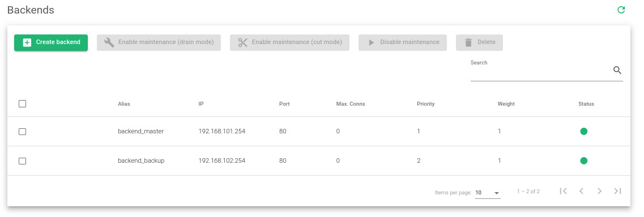The image size is (644, 217).
Task: Check the backend_master row checkbox
Action: click(23, 132)
